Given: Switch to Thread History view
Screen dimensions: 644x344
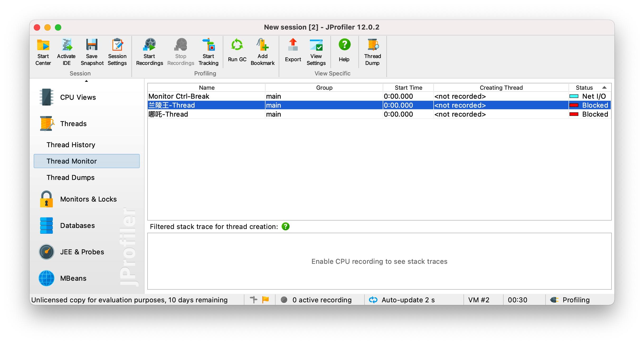Looking at the screenshot, I should (71, 145).
